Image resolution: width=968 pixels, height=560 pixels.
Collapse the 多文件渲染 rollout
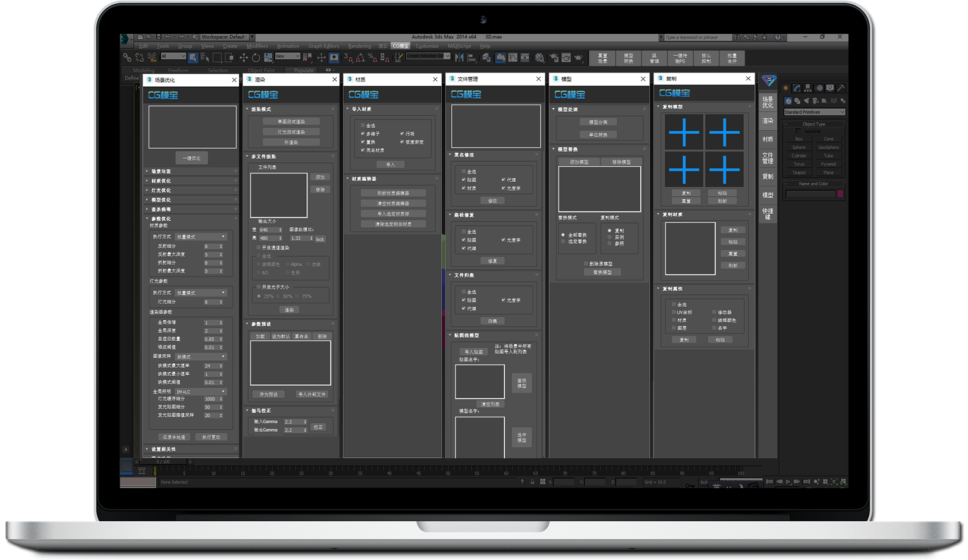click(291, 156)
